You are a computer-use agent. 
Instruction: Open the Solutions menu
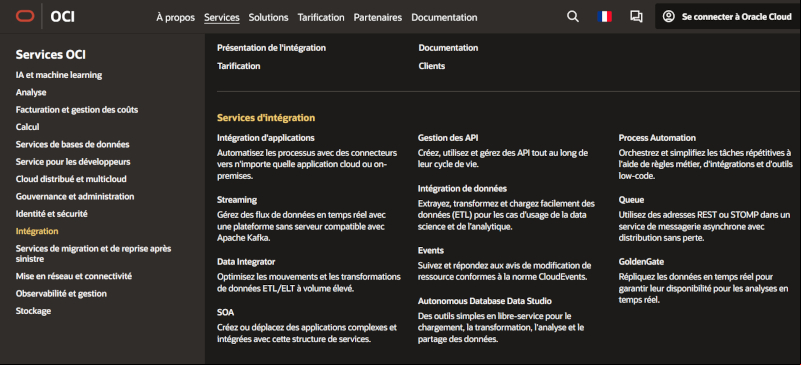268,17
